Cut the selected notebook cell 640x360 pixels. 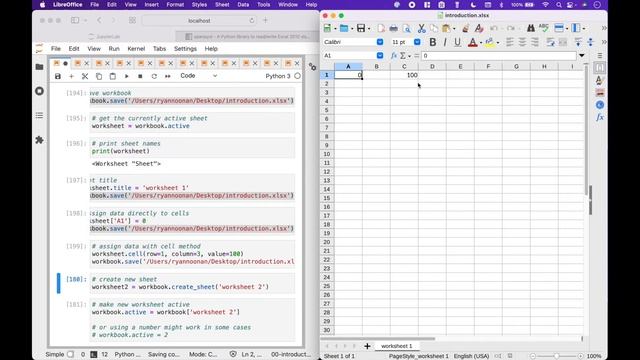coord(85,76)
